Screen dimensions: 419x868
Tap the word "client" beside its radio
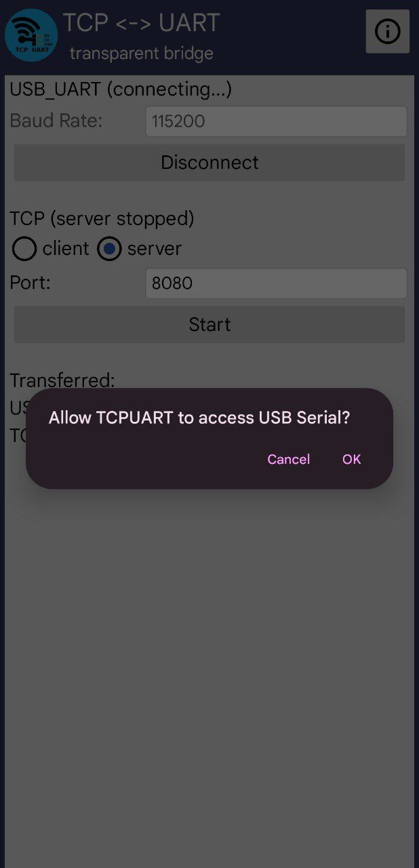coord(66,249)
